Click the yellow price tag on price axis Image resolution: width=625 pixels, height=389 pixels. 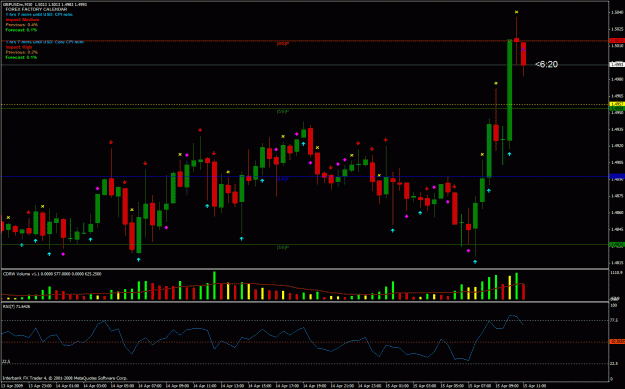tap(617, 104)
